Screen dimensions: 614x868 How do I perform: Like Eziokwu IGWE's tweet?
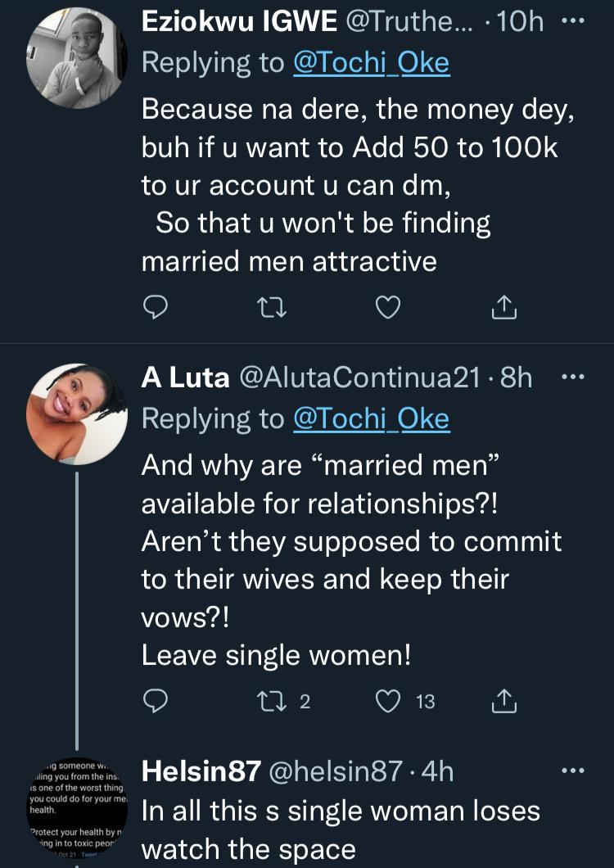coord(387,307)
